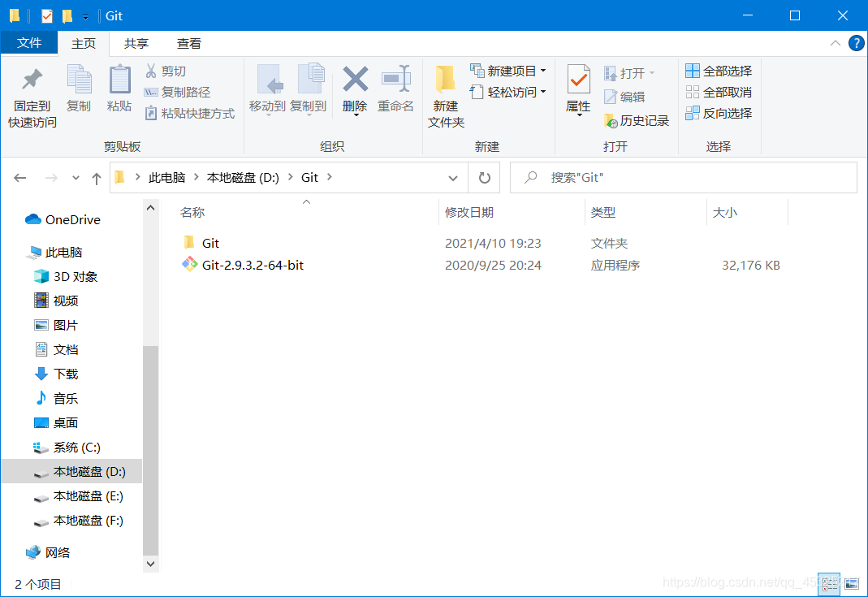Choose Copy path option
Image resolution: width=868 pixels, height=597 pixels.
[177, 92]
